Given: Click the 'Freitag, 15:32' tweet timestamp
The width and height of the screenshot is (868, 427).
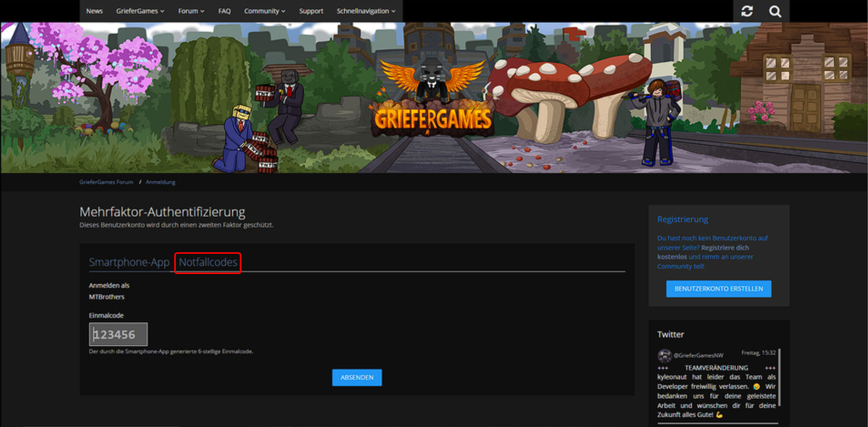Looking at the screenshot, I should 758,353.
